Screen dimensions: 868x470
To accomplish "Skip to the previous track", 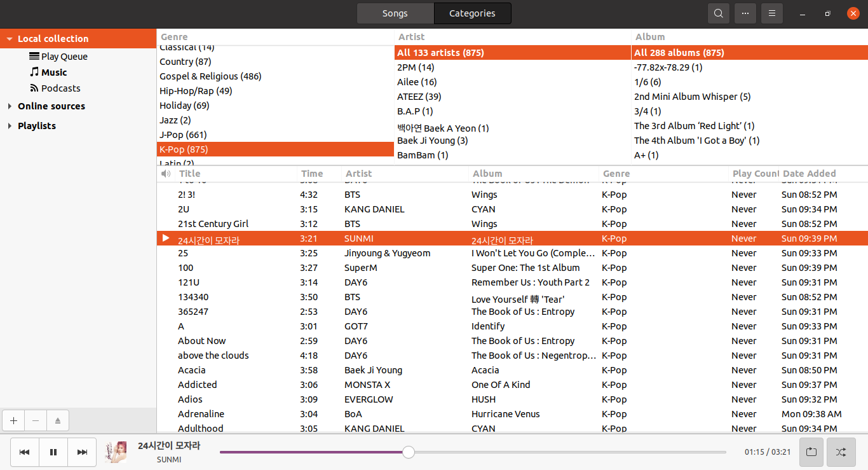I will click(24, 452).
